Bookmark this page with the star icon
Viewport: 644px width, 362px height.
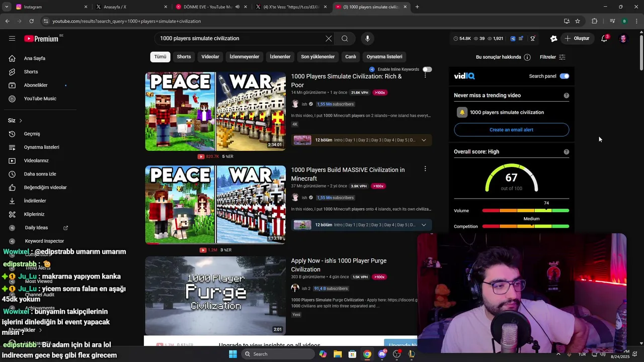click(x=578, y=21)
